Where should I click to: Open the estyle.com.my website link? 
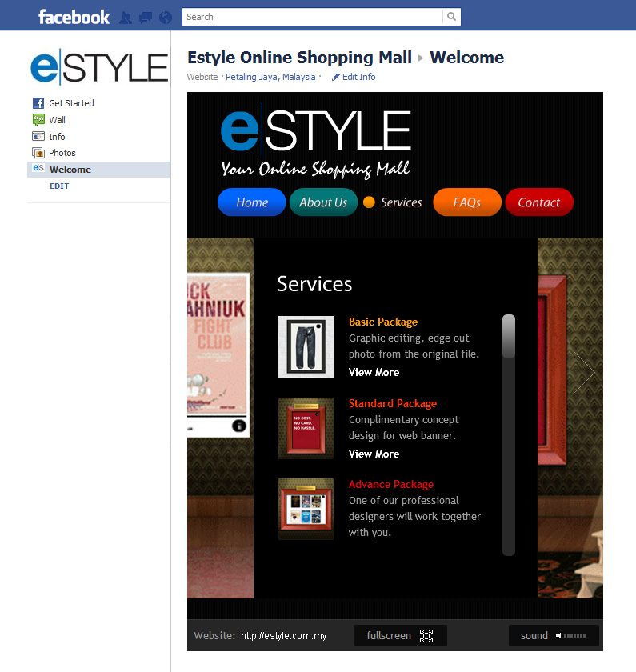[x=283, y=636]
